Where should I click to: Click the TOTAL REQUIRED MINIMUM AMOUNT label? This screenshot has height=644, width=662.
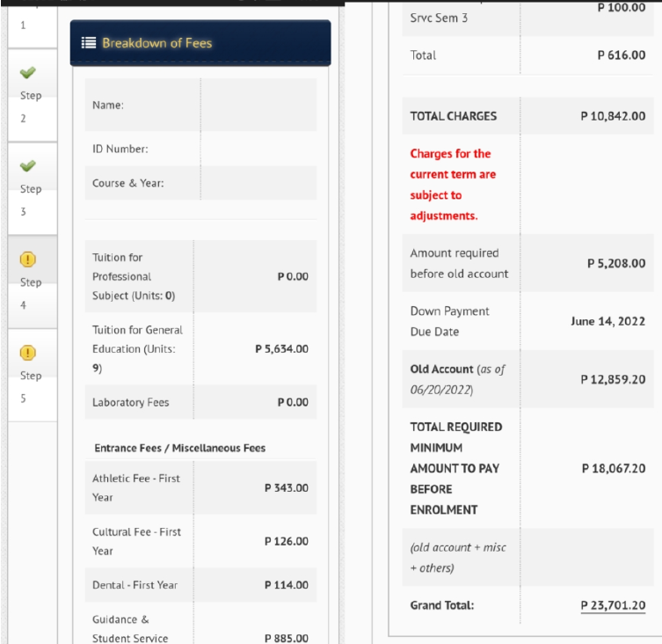pyautogui.click(x=456, y=468)
